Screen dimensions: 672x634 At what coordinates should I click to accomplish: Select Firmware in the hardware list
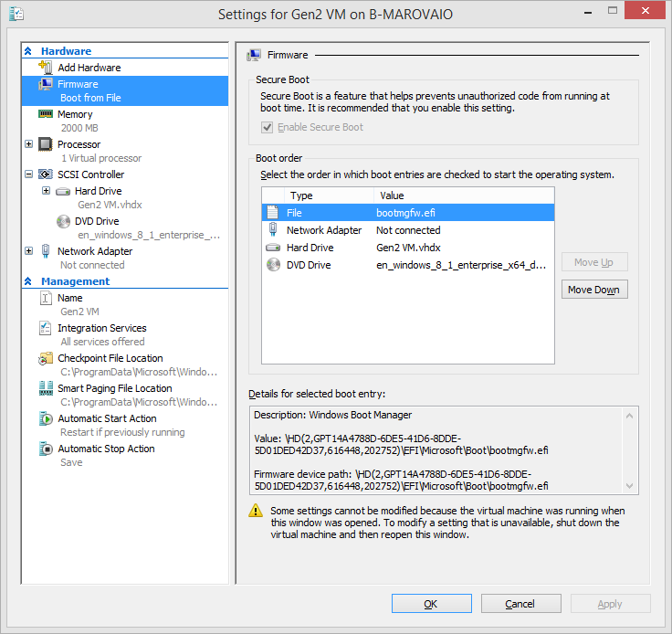point(78,84)
